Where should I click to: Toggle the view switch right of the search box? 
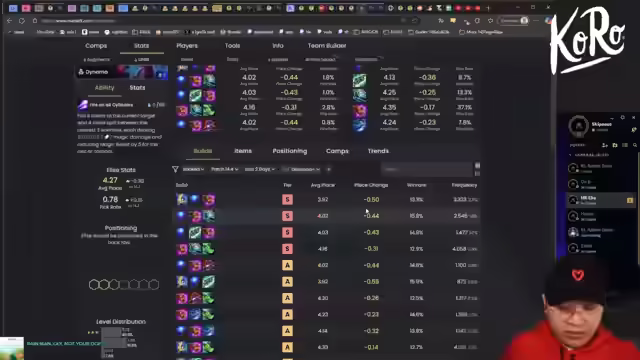pyautogui.click(x=477, y=169)
